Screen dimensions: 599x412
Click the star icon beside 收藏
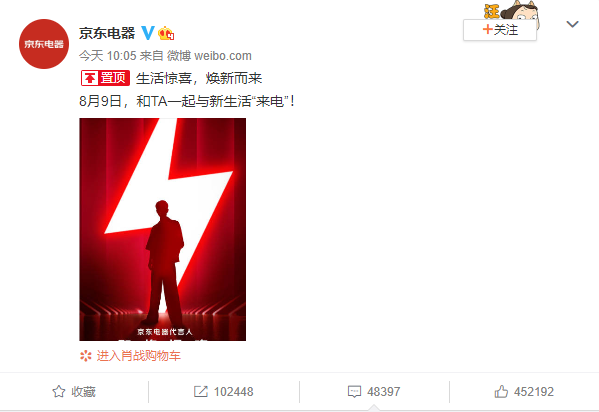(58, 391)
